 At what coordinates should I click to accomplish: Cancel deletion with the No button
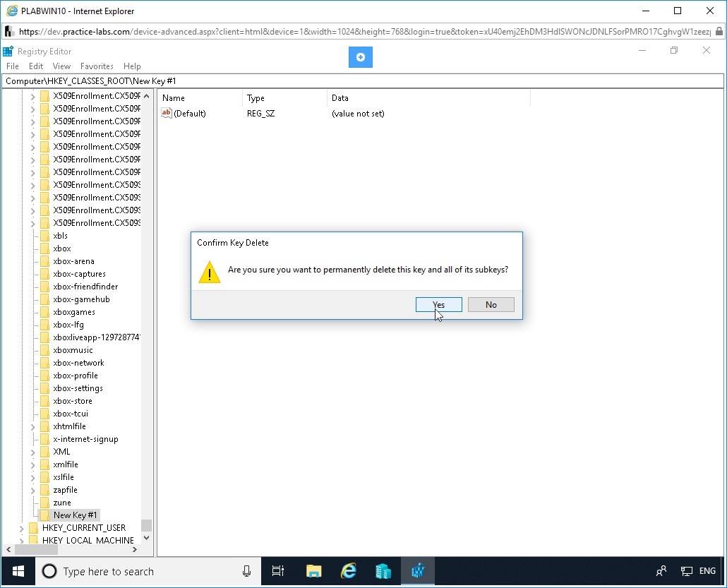491,305
